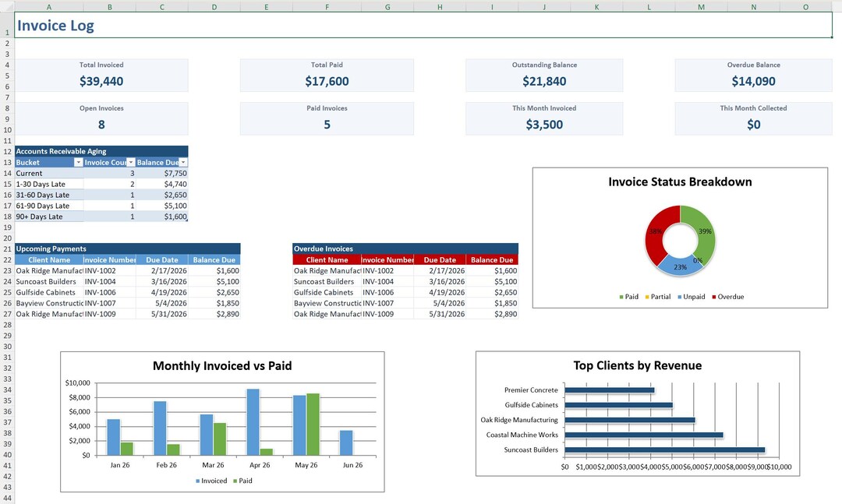Click Client Name header in Upcoming Payments table
The height and width of the screenshot is (504, 842).
point(49,259)
